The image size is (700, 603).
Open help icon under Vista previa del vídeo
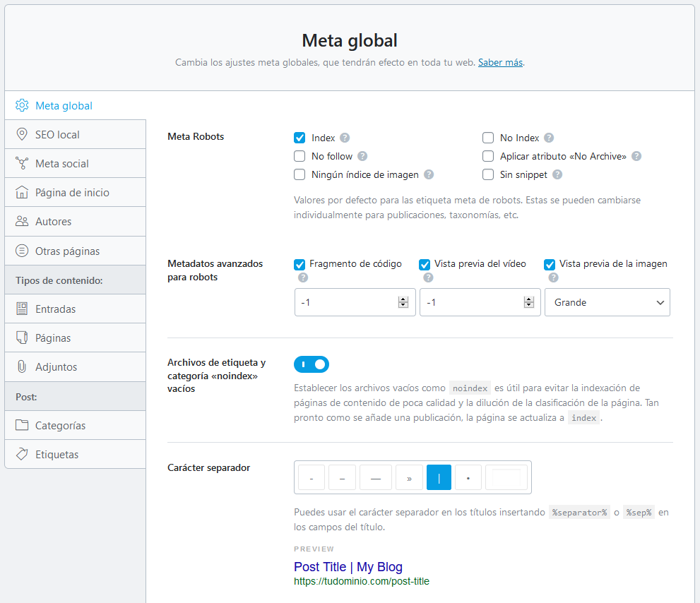[428, 277]
